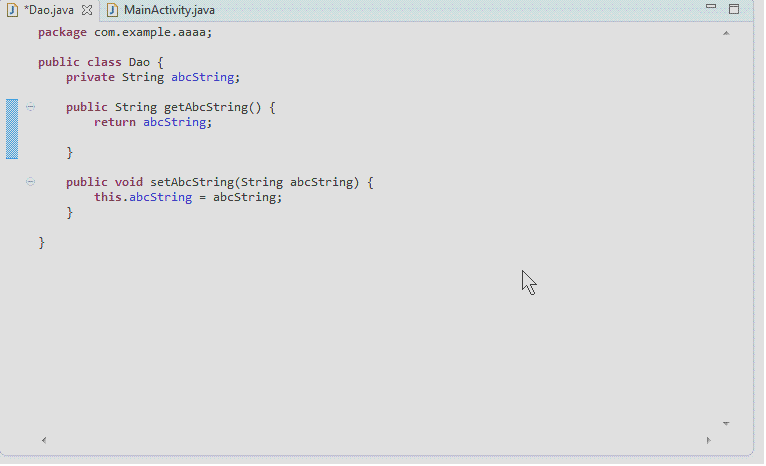This screenshot has height=466, width=766.
Task: Click the blue range indicator in left ruler
Action: [12, 129]
